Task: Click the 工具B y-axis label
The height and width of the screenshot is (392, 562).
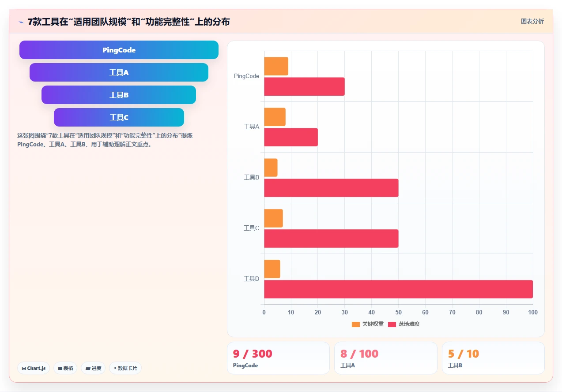Action: click(x=251, y=178)
